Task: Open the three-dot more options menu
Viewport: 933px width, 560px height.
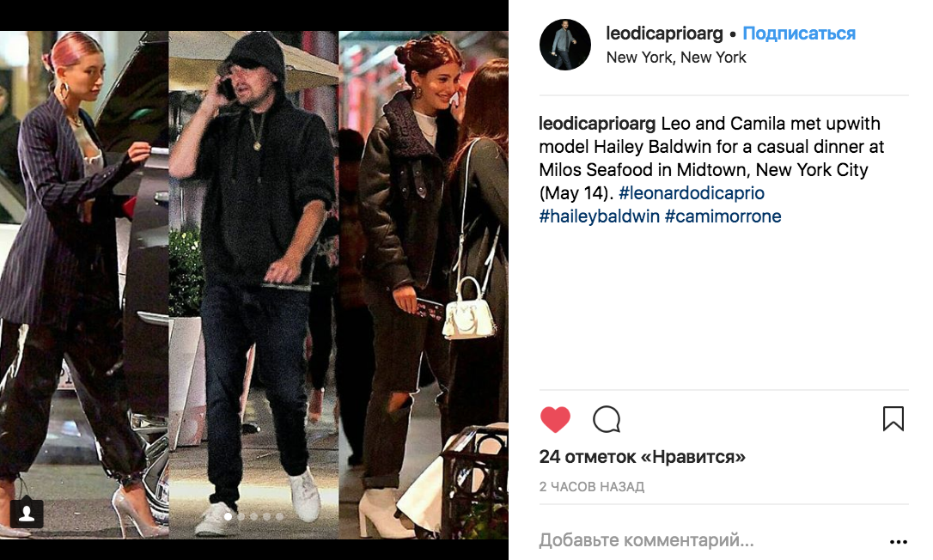Action: (898, 542)
